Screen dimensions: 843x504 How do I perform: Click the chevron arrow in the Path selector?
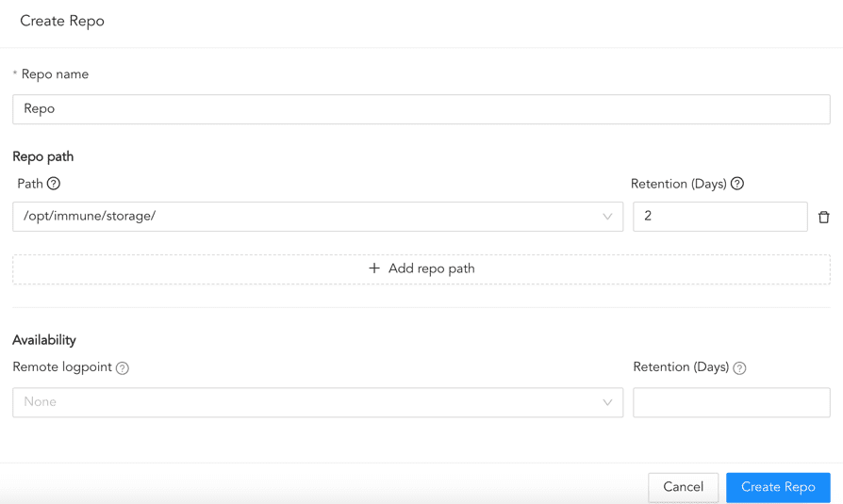pyautogui.click(x=607, y=217)
